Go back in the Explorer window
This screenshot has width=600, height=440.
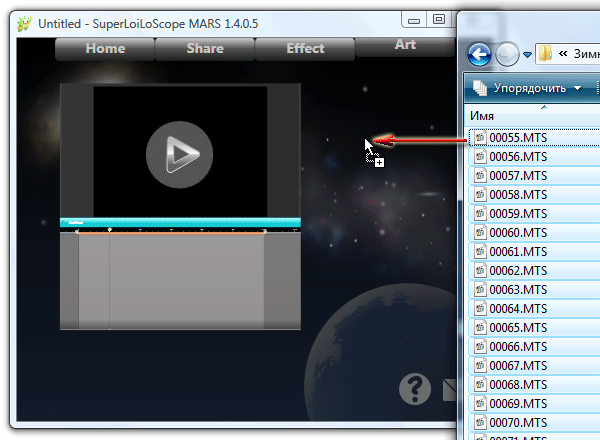[479, 55]
